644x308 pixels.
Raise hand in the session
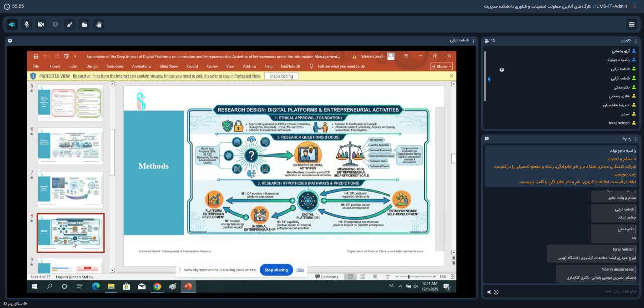coord(99,24)
